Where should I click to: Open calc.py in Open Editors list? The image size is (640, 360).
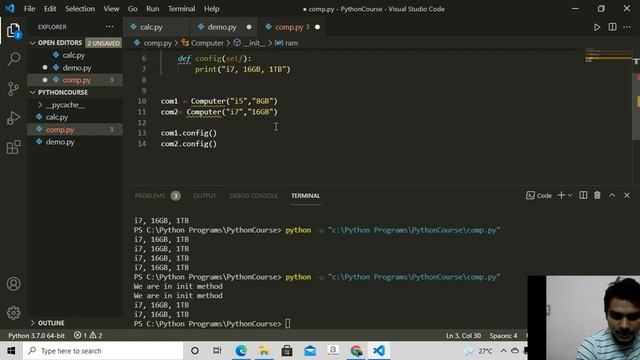pyautogui.click(x=74, y=55)
